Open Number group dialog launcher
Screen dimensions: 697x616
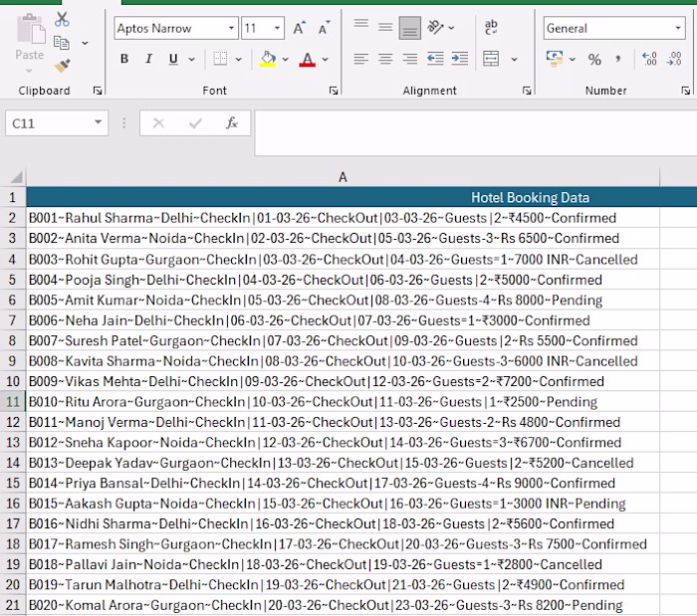pyautogui.click(x=685, y=91)
